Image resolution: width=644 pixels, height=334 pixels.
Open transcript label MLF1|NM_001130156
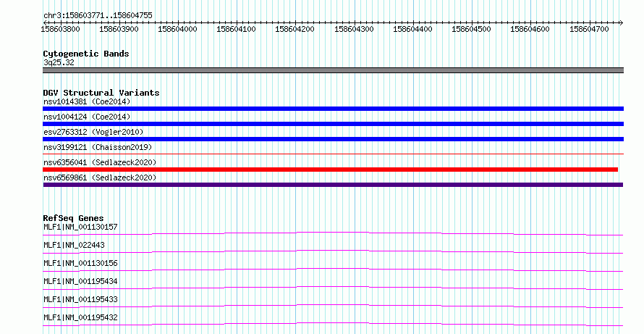pos(80,263)
